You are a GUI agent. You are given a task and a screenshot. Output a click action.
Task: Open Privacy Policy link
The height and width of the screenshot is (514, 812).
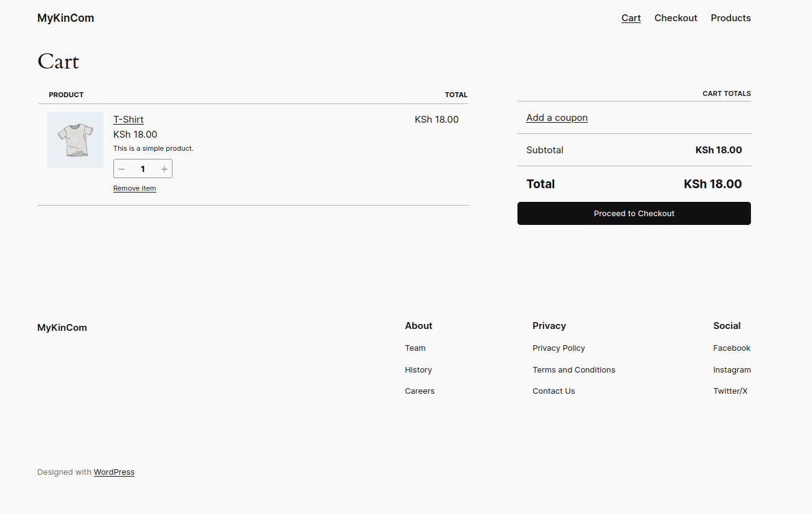pos(559,348)
